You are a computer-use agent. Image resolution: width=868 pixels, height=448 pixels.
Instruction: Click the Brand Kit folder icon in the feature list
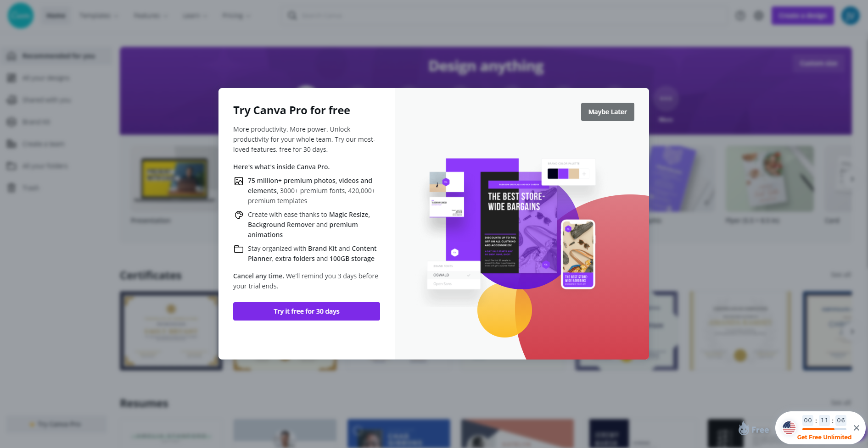239,249
